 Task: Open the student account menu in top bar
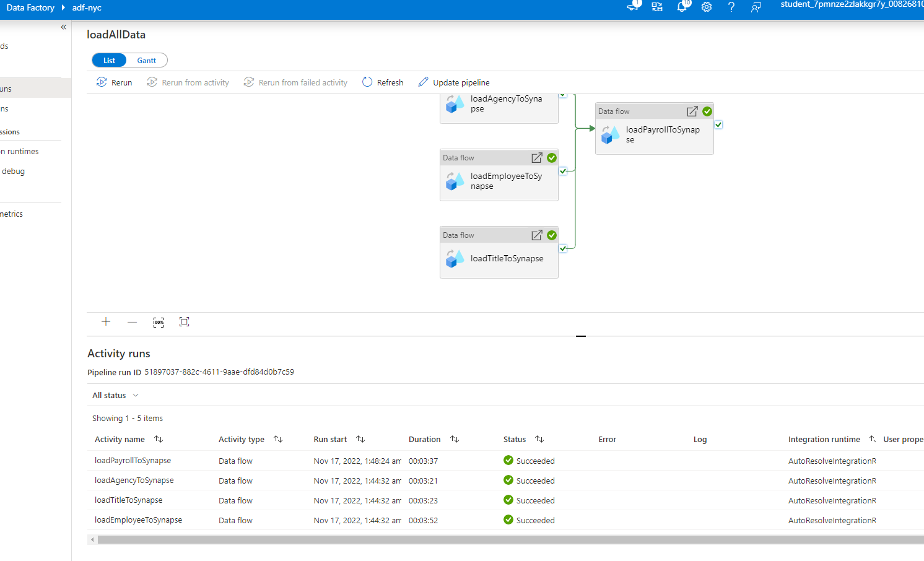pyautogui.click(x=852, y=5)
